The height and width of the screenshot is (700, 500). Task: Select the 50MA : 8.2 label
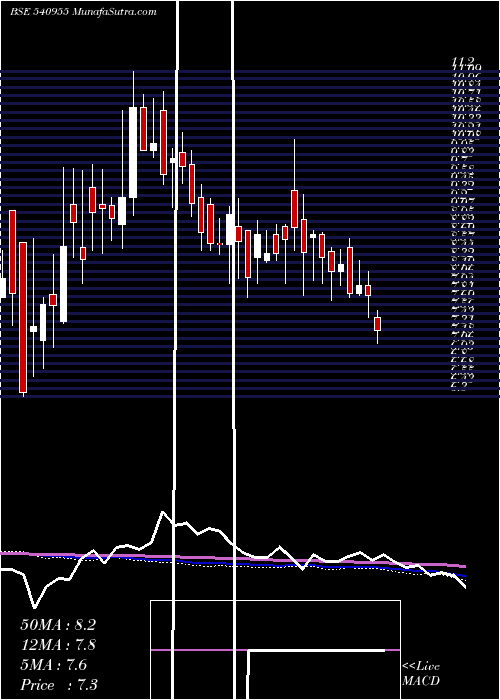[58, 625]
